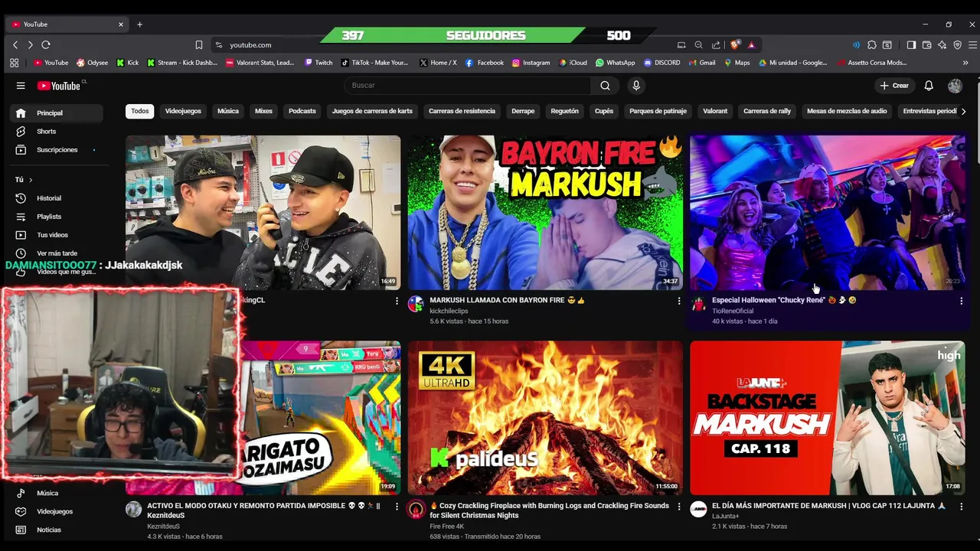Click the Brave Rewards triangle icon
The width and height of the screenshot is (980, 551).
(x=752, y=45)
